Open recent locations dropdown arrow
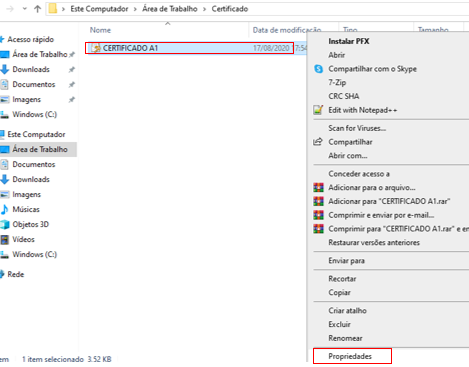Image resolution: width=469 pixels, height=367 pixels. [24, 9]
